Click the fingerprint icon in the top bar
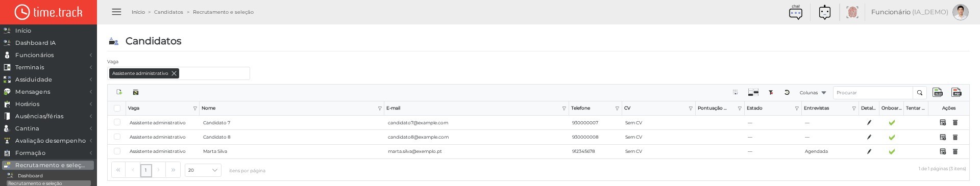Viewport: 980px width, 186px height. 852,12
